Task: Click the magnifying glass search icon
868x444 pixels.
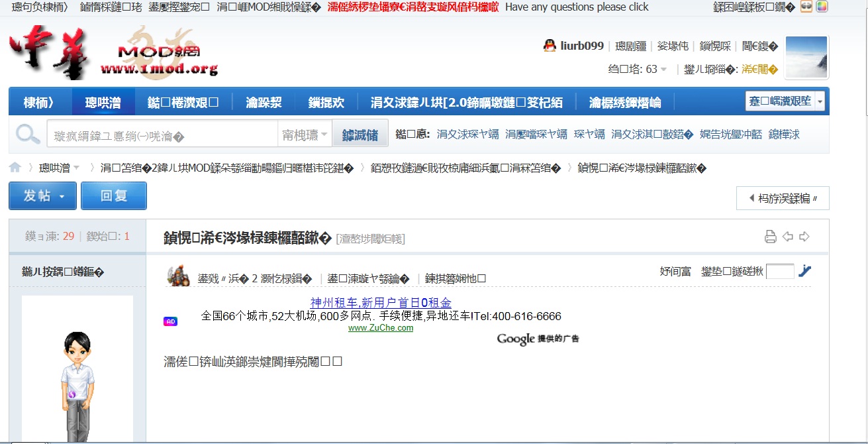Action: (28, 135)
